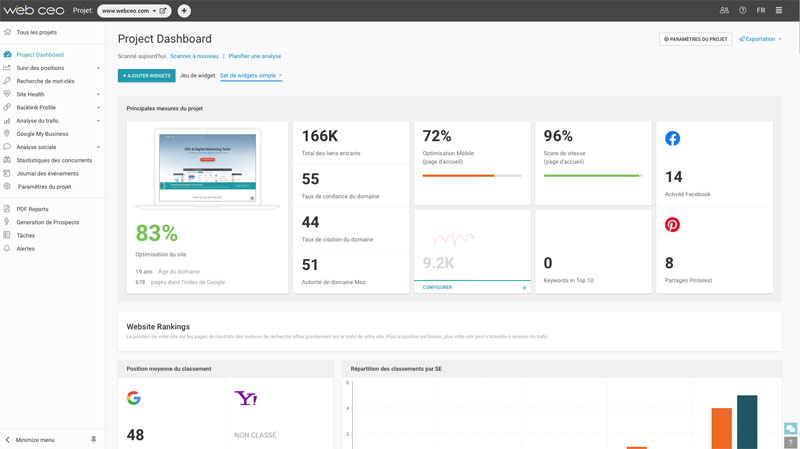Click Planifier une analyse link
This screenshot has height=449, width=800.
coord(255,56)
